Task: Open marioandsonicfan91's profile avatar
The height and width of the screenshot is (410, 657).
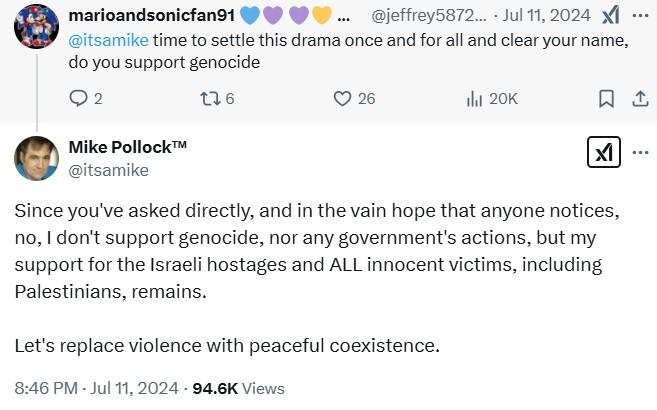Action: tap(36, 27)
